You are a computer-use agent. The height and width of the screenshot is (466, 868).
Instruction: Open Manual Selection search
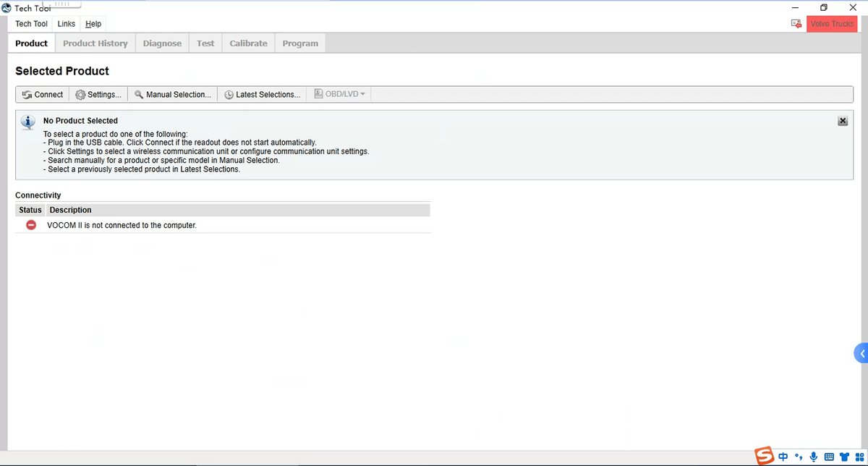[173, 95]
